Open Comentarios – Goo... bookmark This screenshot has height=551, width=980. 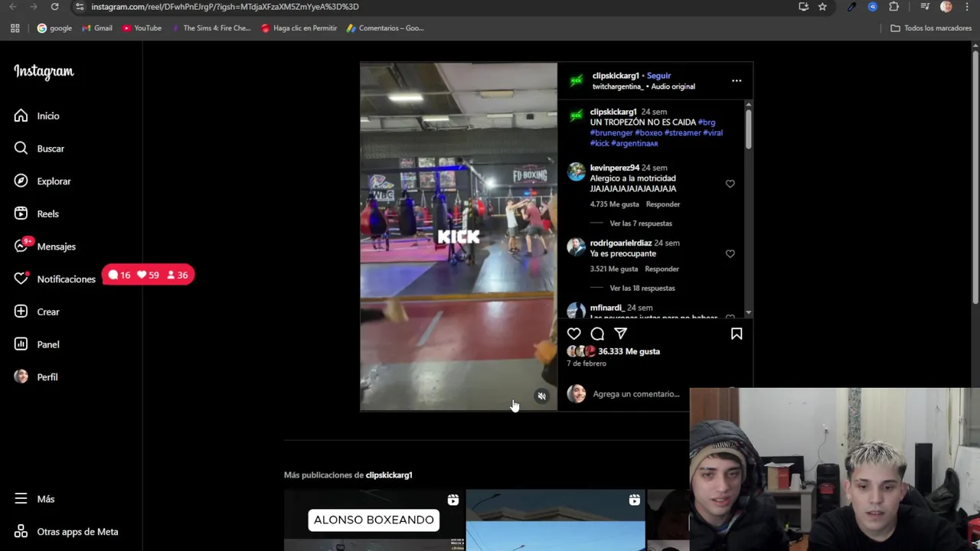click(384, 28)
